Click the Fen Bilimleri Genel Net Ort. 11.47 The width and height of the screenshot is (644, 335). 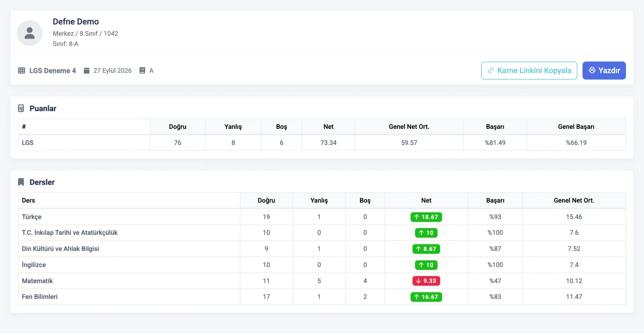point(574,297)
